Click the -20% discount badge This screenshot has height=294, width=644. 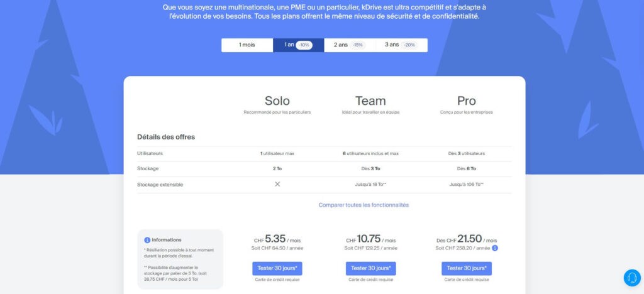point(409,45)
